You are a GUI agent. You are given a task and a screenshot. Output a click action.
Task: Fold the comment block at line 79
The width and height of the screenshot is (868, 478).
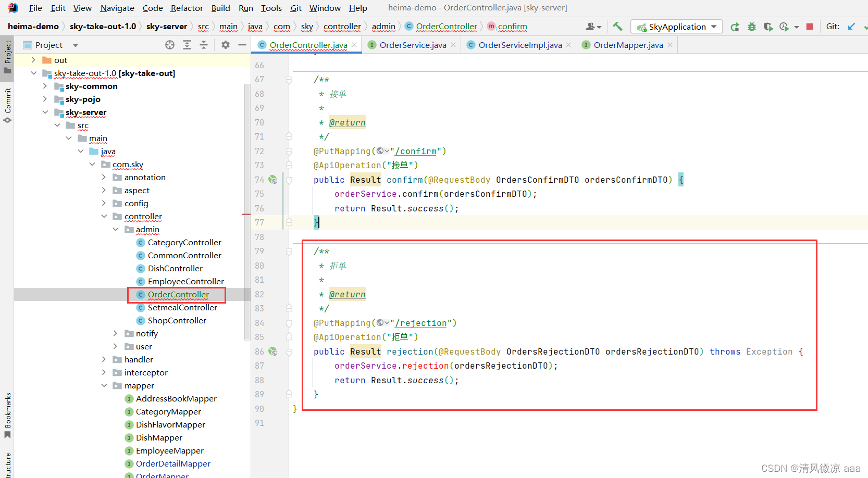289,251
